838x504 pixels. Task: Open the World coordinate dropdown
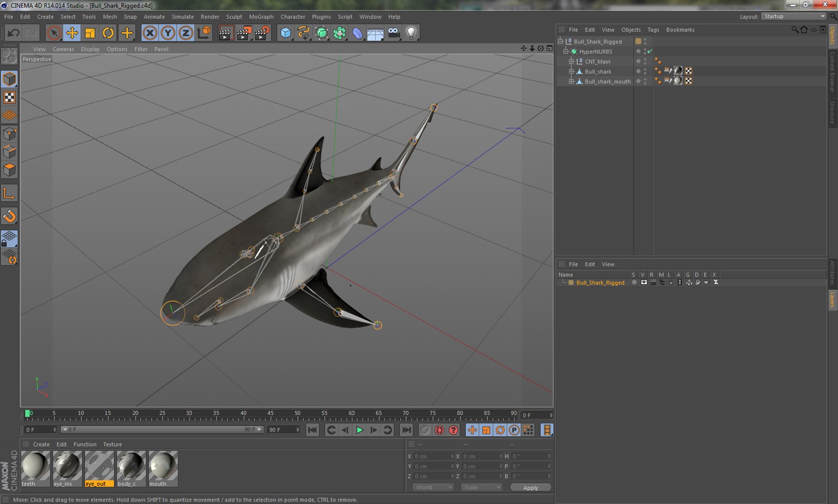tap(433, 487)
